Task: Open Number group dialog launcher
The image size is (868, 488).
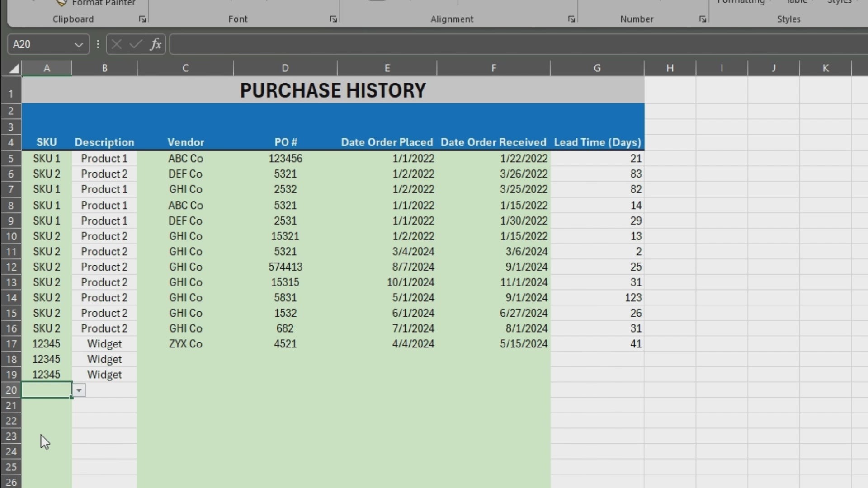Action: tap(703, 19)
